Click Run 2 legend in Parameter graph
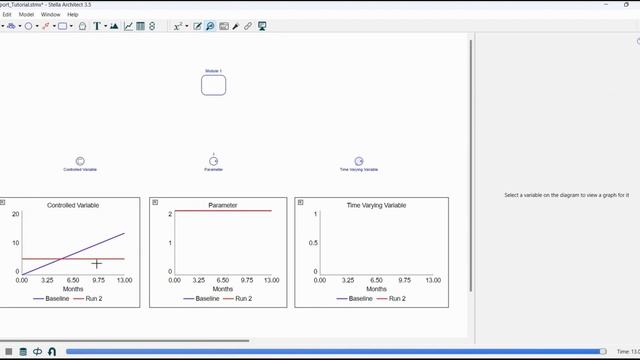Image resolution: width=640 pixels, height=360 pixels. point(238,299)
